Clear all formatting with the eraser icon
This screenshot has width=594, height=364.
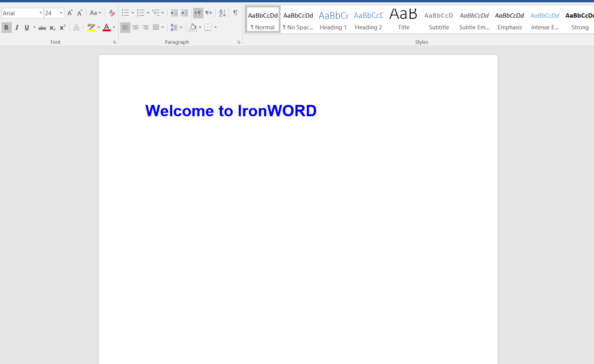point(112,13)
